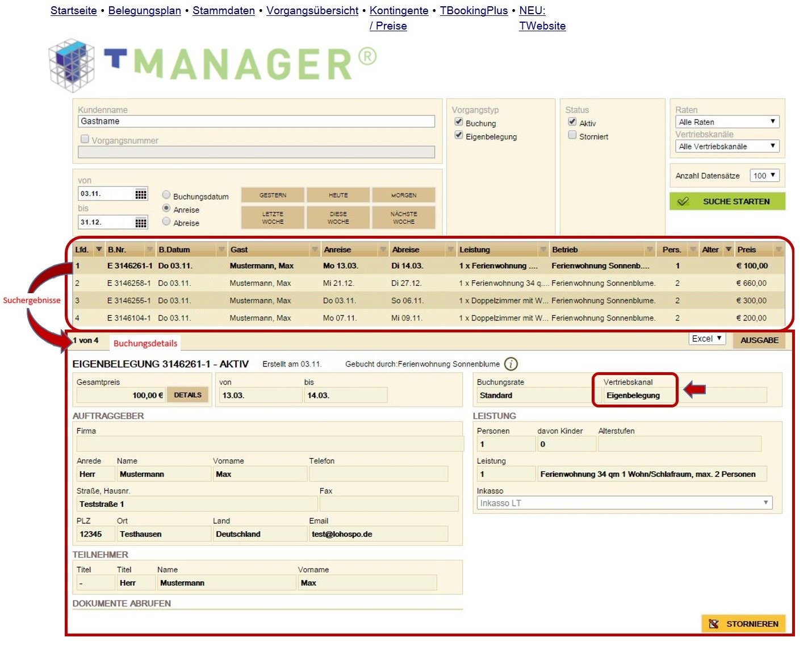Open the 'bis' date calendar picker
Screen dimensions: 812x658
(141, 222)
